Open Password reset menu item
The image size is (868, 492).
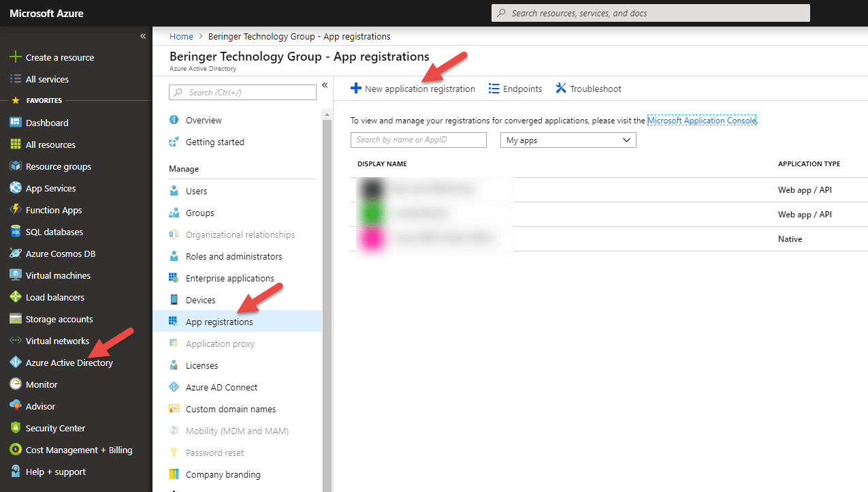[x=237, y=452]
